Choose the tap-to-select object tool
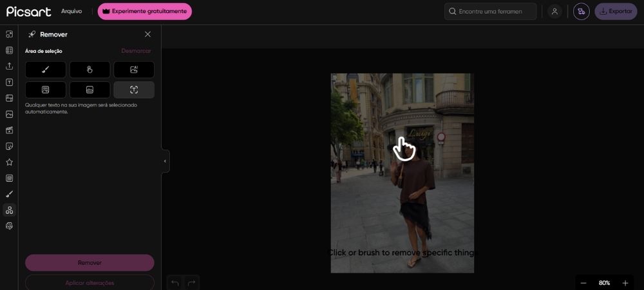Viewport: 644px width, 290px height. pos(90,70)
